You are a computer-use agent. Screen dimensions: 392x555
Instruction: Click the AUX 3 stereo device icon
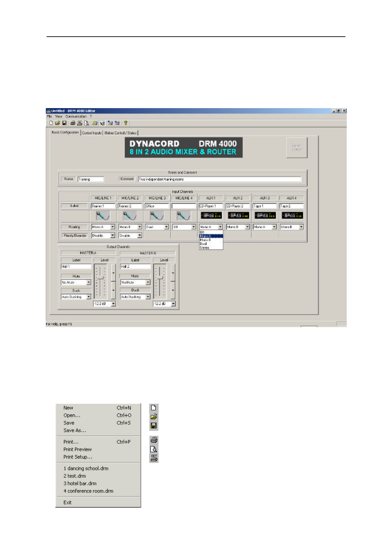[265, 215]
